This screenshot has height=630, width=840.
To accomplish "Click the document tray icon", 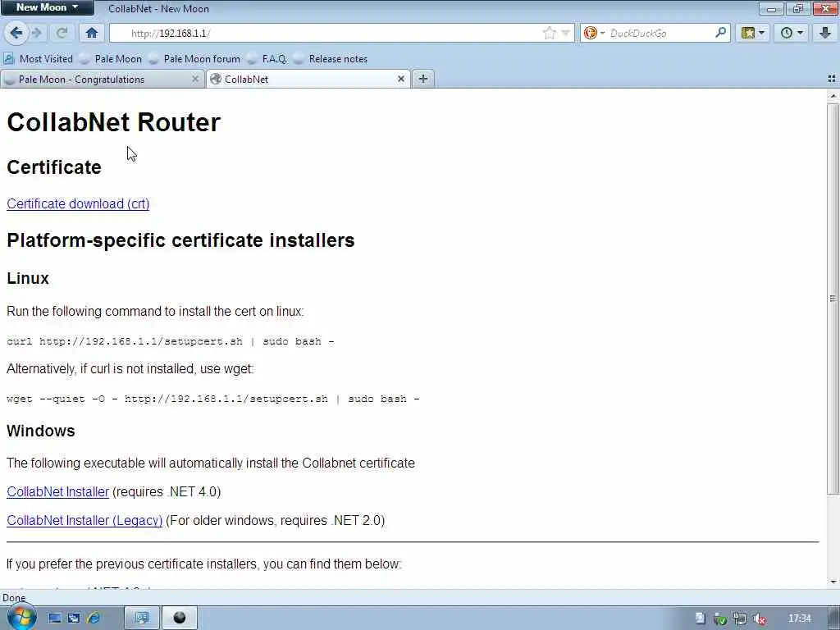I will pyautogui.click(x=701, y=619).
